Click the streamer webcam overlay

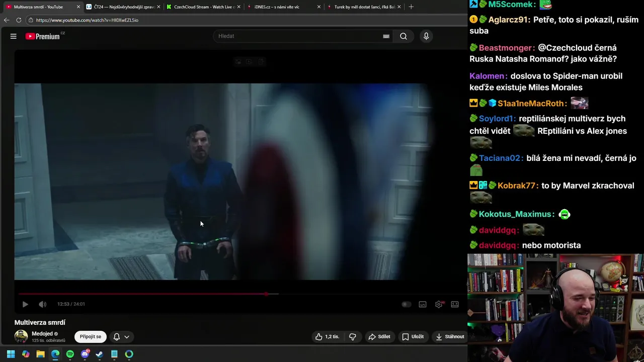coord(555,308)
